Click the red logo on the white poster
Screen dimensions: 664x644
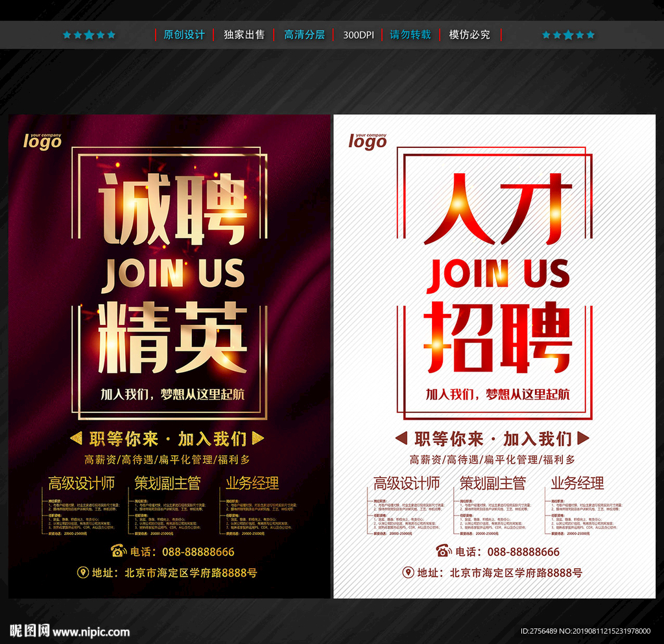tap(368, 141)
